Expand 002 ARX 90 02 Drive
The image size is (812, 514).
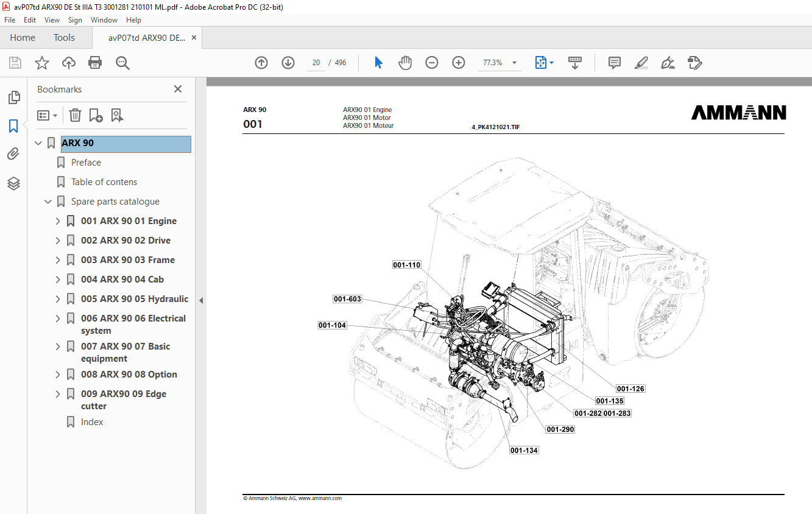tap(58, 241)
